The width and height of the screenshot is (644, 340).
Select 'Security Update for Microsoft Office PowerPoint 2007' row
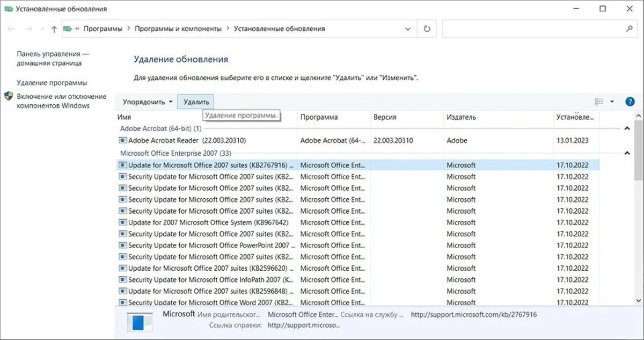coord(358,245)
